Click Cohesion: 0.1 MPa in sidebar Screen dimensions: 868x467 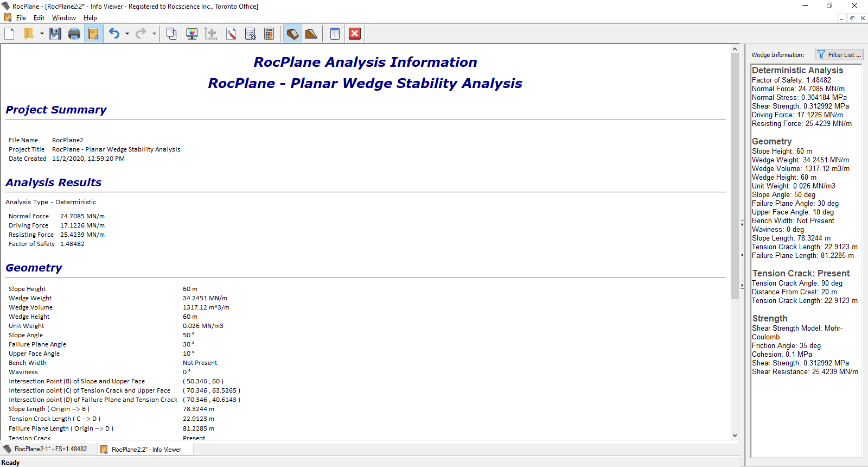tap(782, 354)
